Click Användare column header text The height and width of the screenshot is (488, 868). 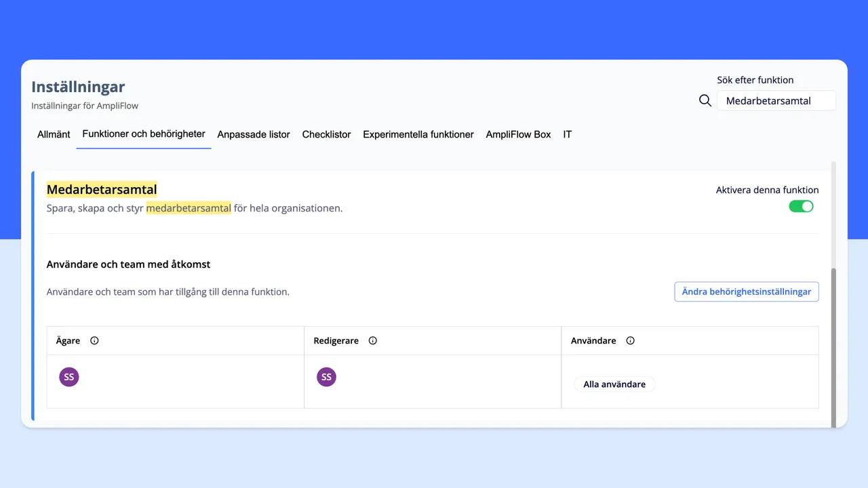[593, 341]
